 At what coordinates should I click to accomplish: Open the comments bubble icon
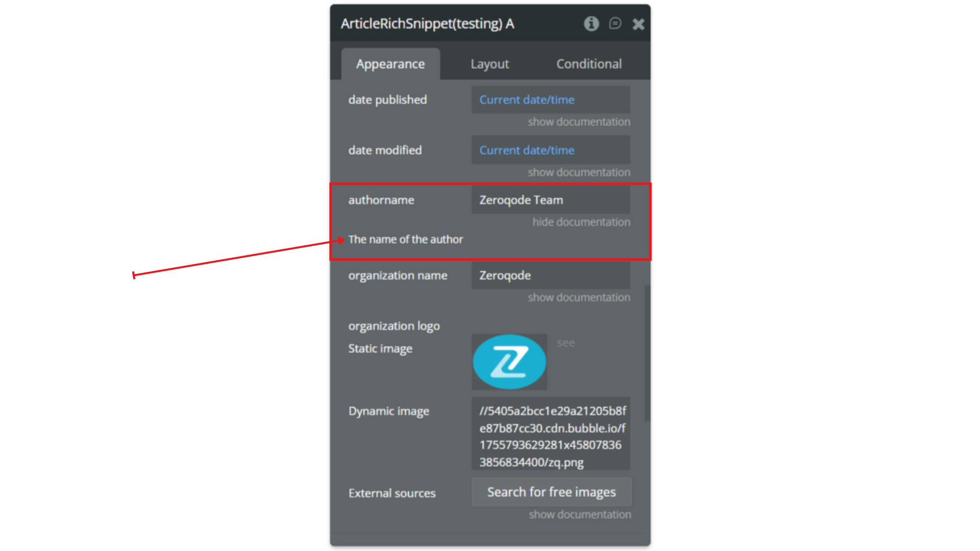pyautogui.click(x=615, y=23)
